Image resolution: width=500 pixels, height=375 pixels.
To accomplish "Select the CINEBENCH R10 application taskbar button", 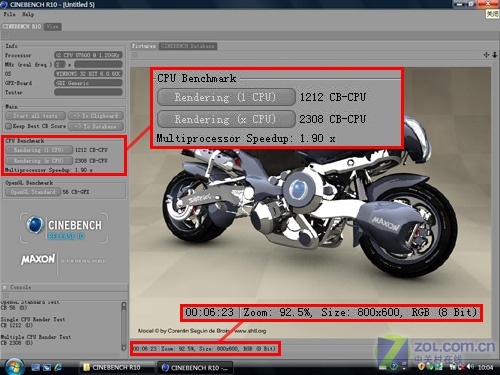I will 195,368.
